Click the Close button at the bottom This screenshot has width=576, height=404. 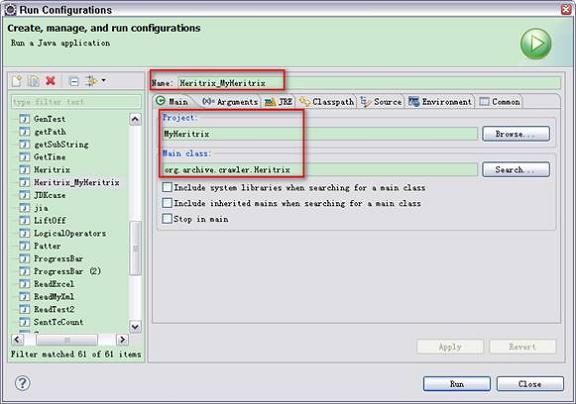(x=530, y=384)
